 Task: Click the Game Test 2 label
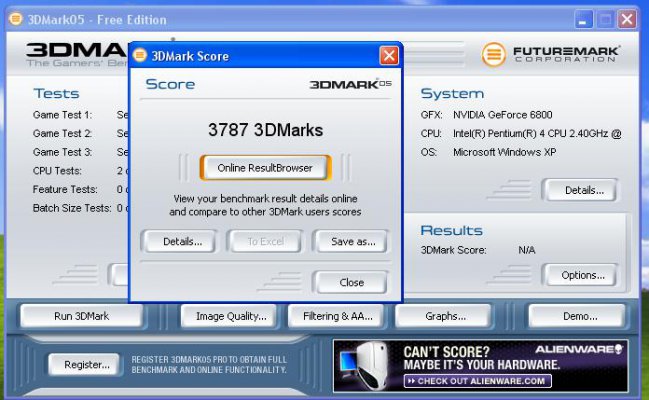(62, 133)
